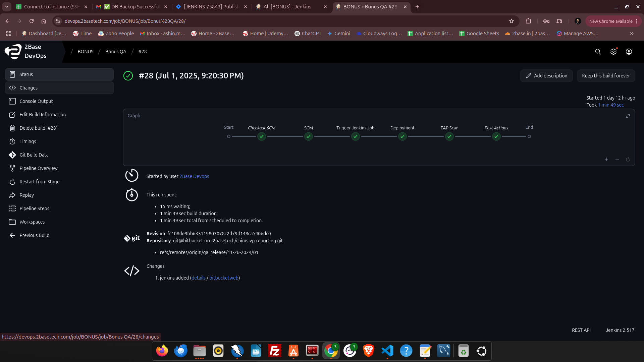The height and width of the screenshot is (362, 644).
Task: Open the Changes sidebar item
Action: (x=59, y=88)
